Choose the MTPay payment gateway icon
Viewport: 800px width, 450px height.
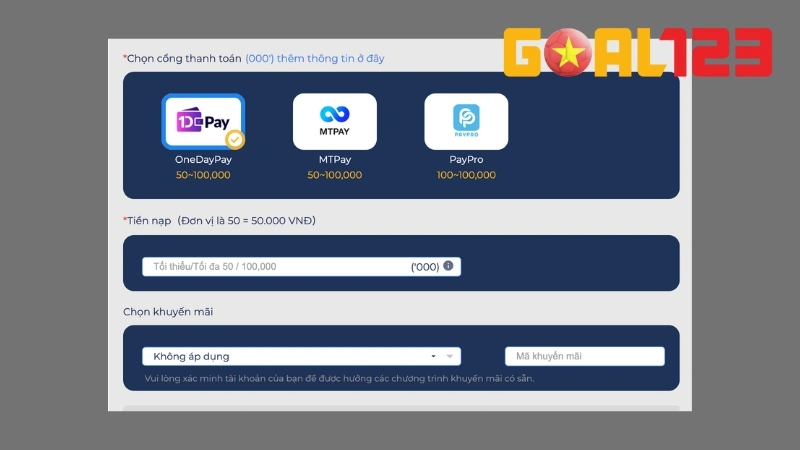pyautogui.click(x=335, y=121)
